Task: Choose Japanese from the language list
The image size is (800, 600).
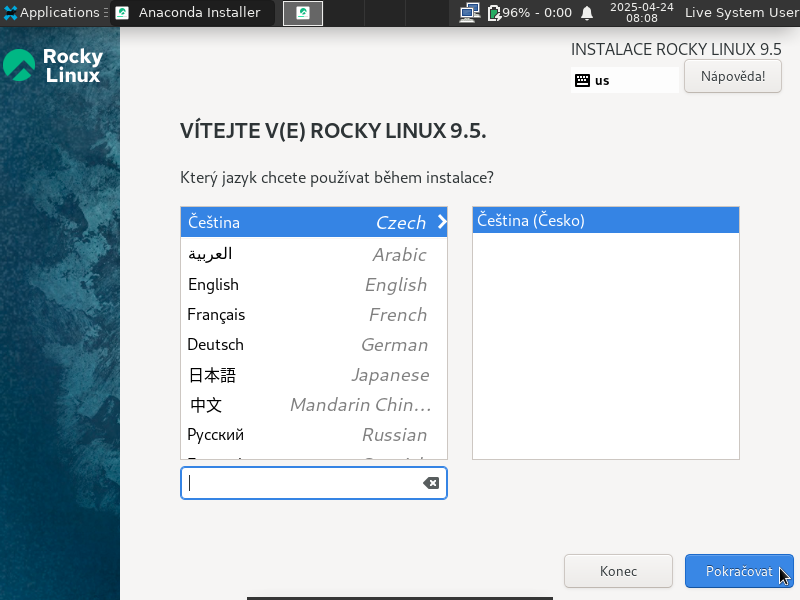Action: [x=314, y=374]
